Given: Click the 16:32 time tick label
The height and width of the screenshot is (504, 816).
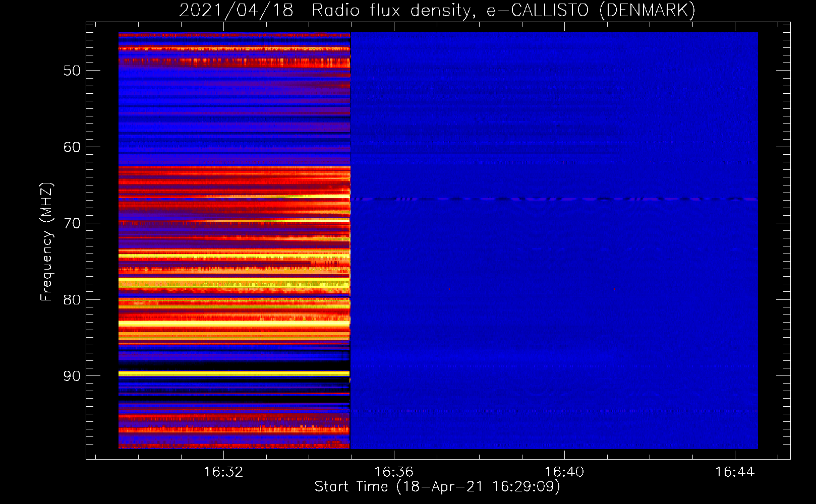Looking at the screenshot, I should point(223,472).
